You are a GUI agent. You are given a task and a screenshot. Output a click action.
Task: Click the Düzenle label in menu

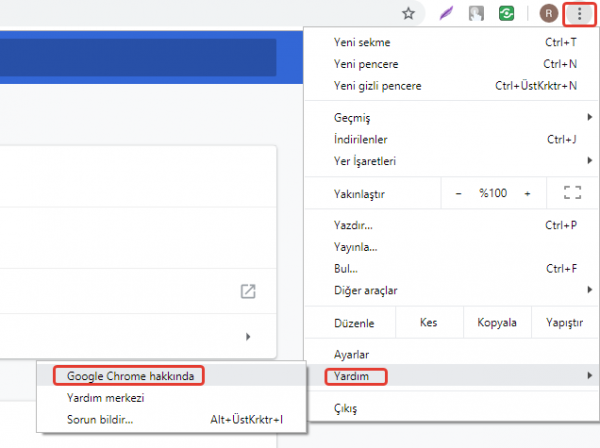354,323
